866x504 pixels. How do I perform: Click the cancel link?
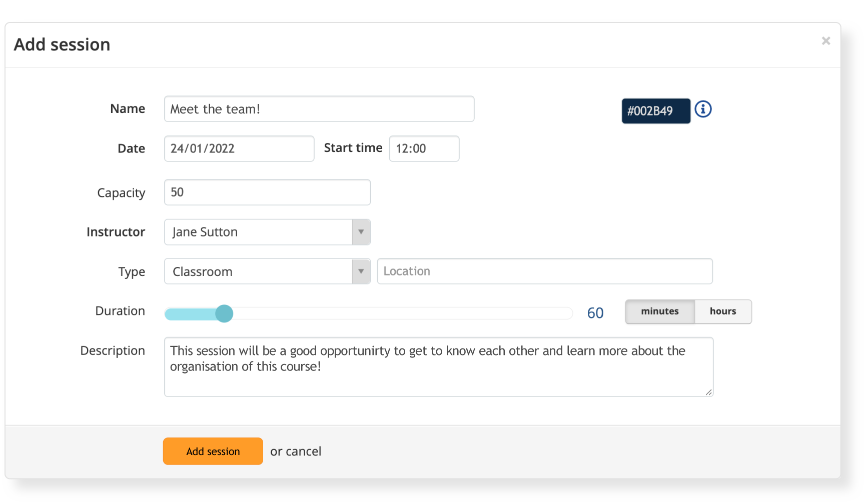[303, 451]
